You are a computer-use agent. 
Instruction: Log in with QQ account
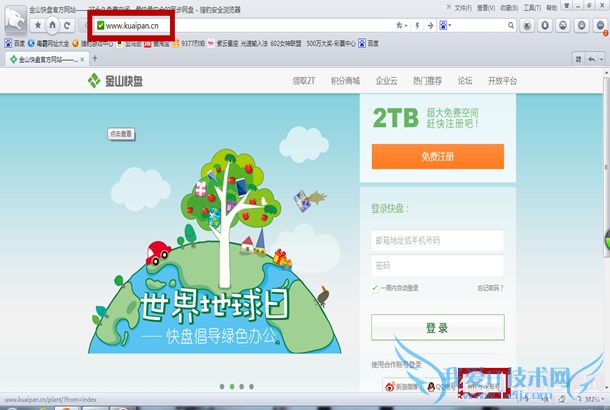[x=442, y=386]
